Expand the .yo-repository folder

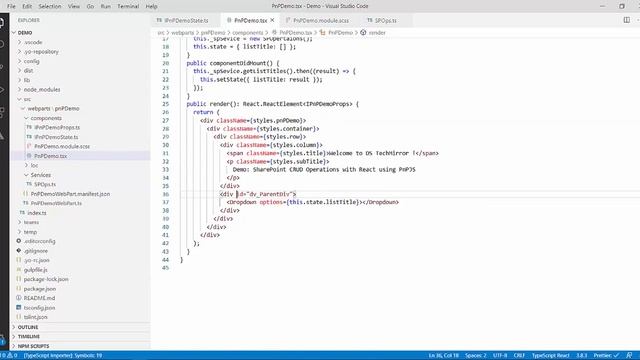[41, 52]
